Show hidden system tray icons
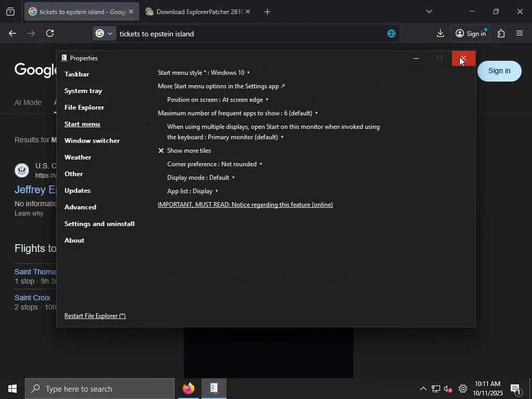The image size is (532, 399). click(x=423, y=389)
